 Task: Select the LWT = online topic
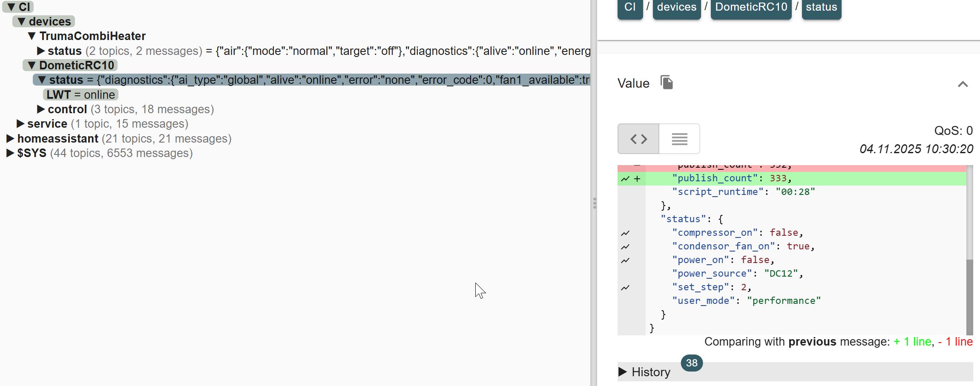[80, 94]
